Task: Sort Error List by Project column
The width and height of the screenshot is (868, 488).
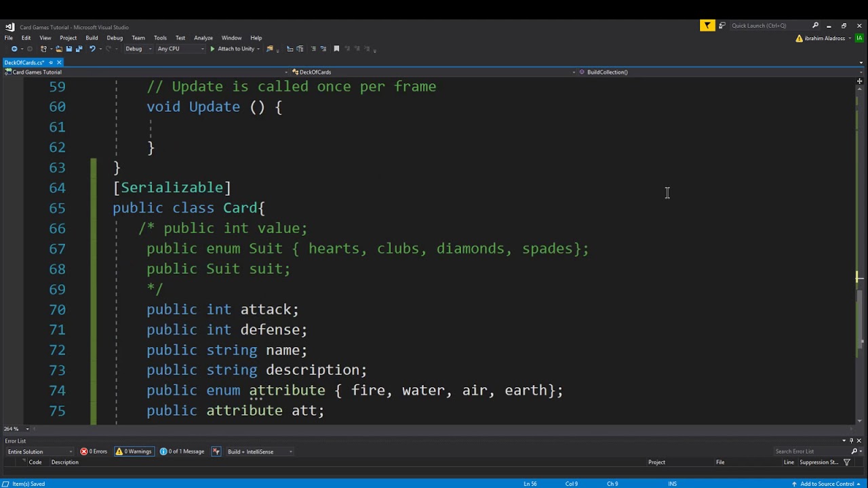Action: 656,462
